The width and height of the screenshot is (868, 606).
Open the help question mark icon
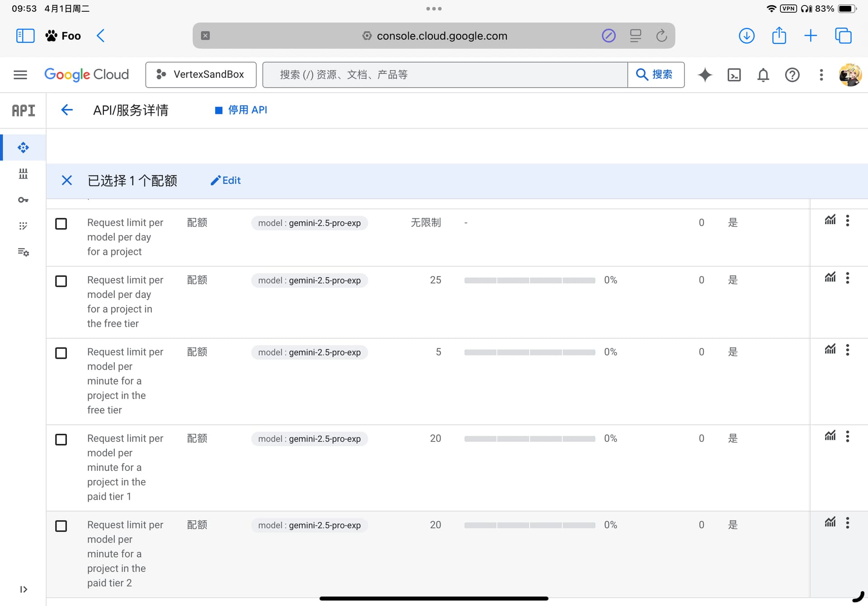pos(792,75)
